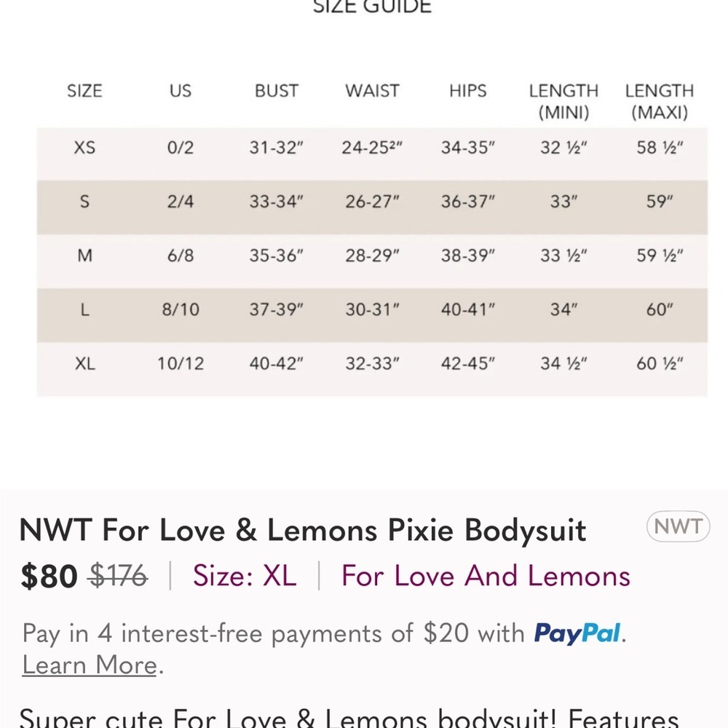Click the PayPal logo
The image size is (728, 728).
click(577, 633)
